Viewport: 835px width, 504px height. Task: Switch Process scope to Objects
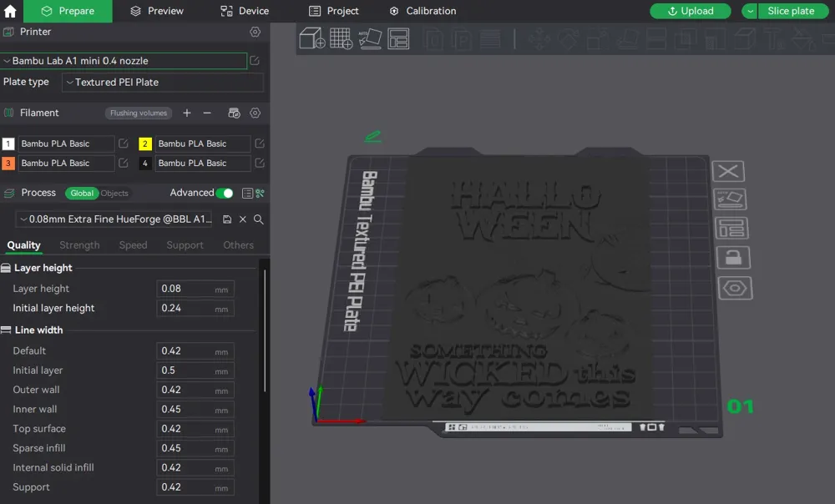point(114,194)
